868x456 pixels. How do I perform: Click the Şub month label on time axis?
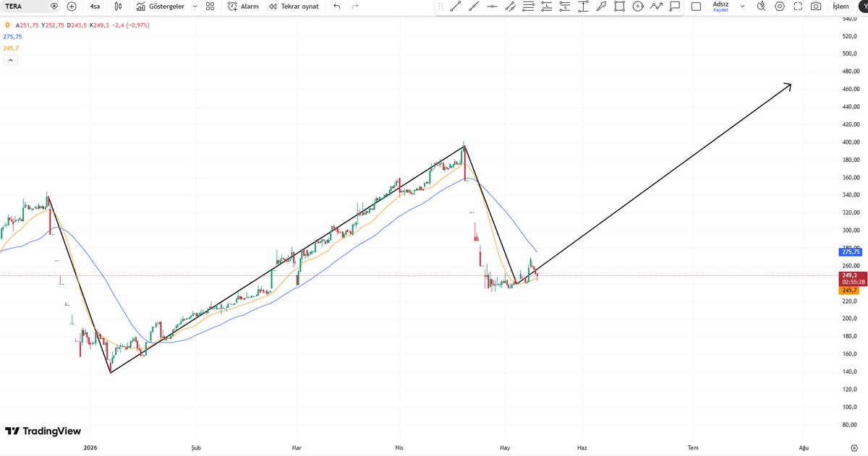(x=195, y=447)
